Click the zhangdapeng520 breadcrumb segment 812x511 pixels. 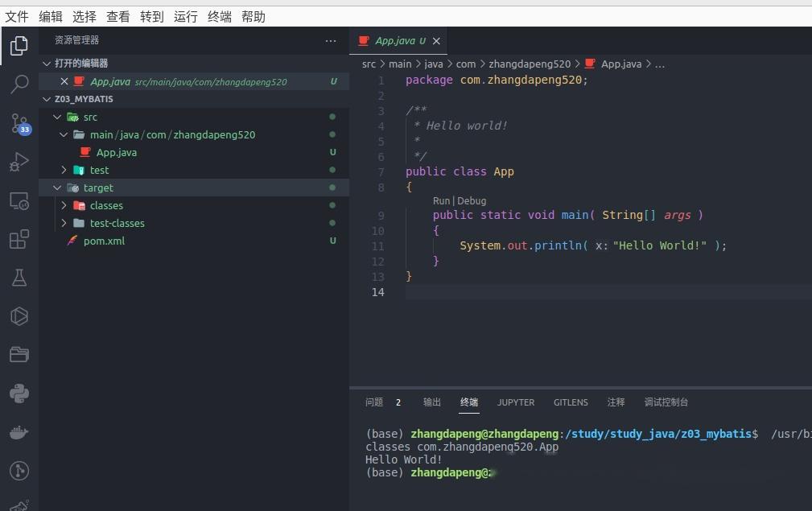(530, 64)
